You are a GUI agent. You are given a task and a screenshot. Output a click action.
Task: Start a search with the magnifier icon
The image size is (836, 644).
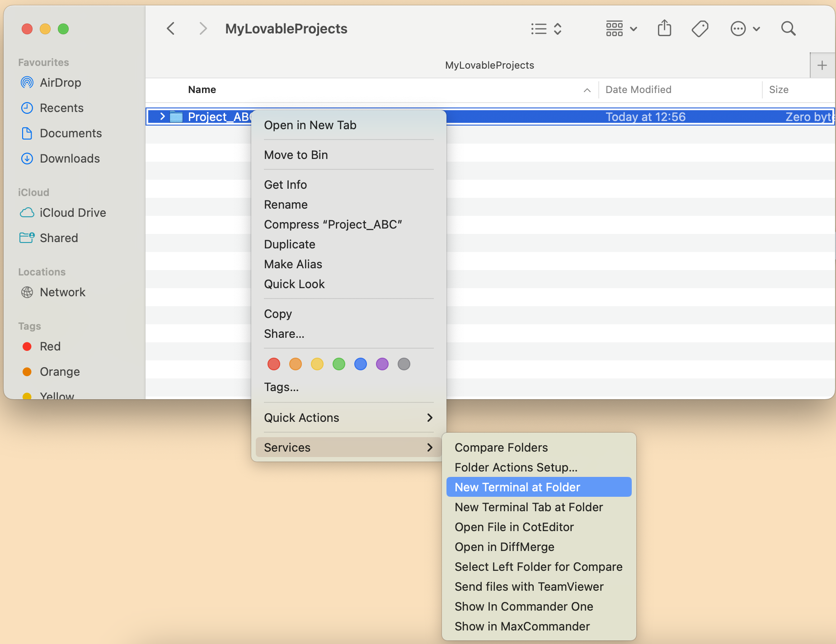(x=787, y=28)
